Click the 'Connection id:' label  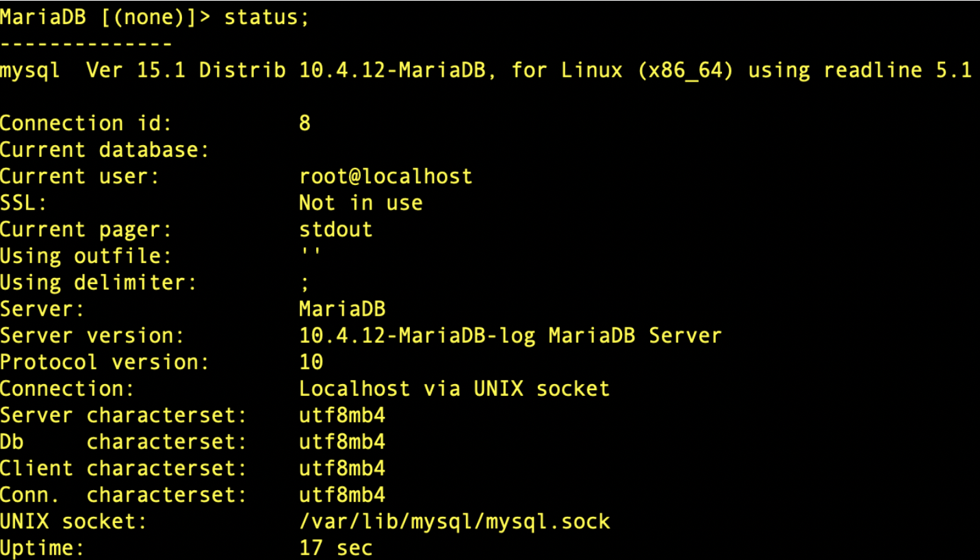(x=86, y=123)
